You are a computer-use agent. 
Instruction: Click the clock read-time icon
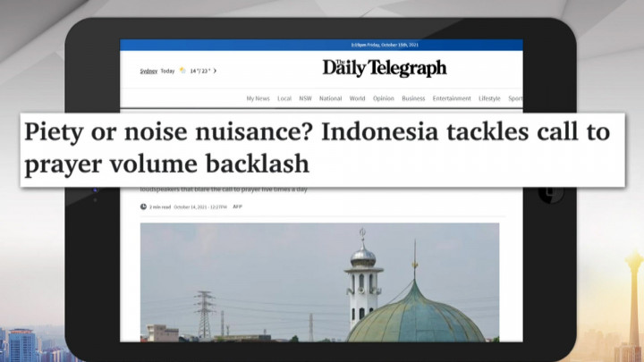click(x=143, y=206)
